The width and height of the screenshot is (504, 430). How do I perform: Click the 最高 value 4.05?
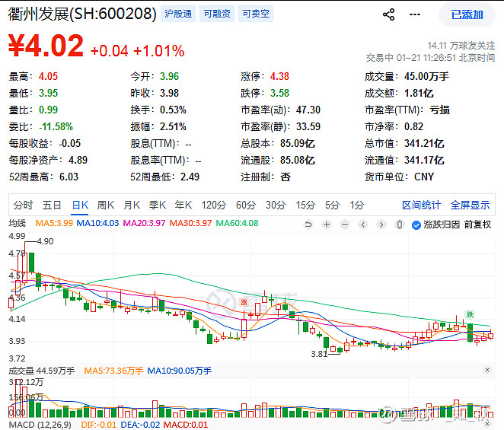coord(48,77)
